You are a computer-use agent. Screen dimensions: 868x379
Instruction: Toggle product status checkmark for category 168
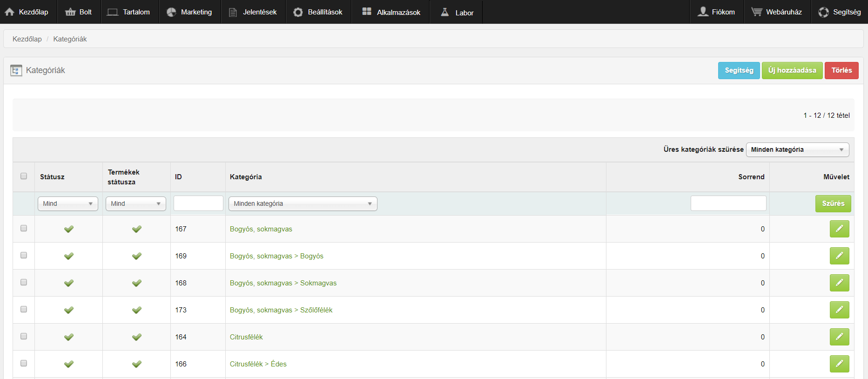click(x=137, y=283)
